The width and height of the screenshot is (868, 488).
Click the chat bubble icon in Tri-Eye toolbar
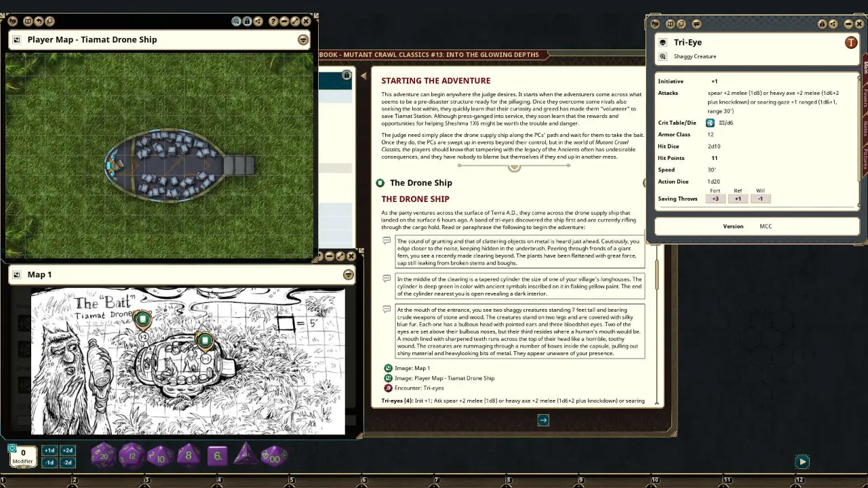click(696, 24)
